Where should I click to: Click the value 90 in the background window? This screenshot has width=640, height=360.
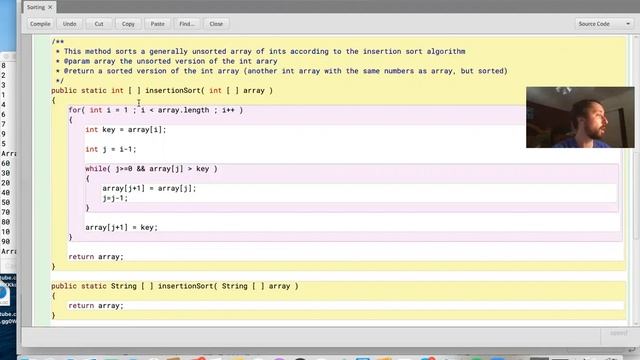(5, 242)
